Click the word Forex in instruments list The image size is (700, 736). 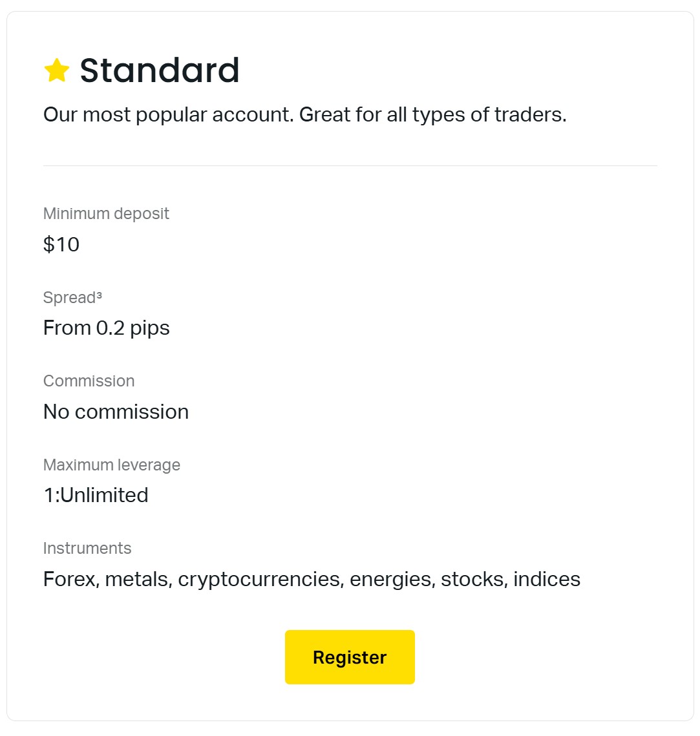tap(70, 579)
